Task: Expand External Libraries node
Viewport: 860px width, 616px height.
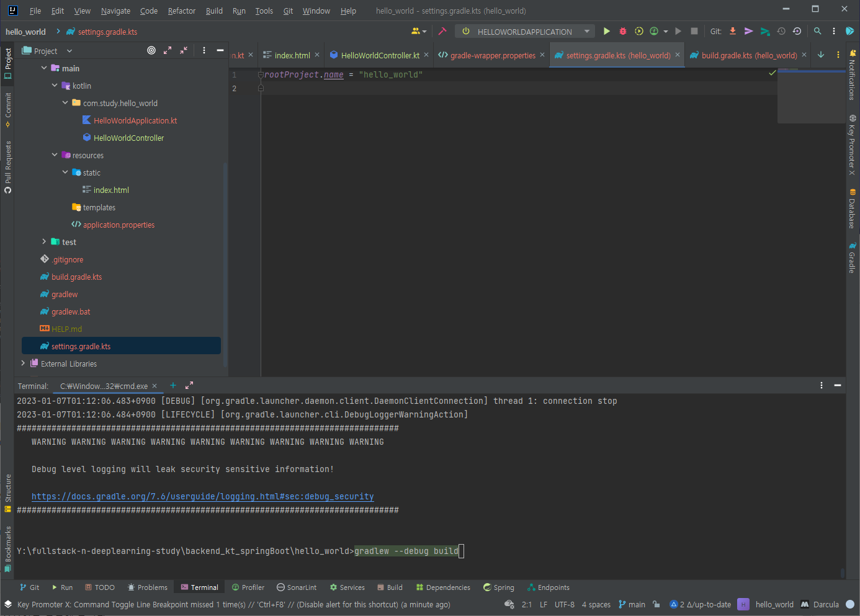Action: click(23, 363)
